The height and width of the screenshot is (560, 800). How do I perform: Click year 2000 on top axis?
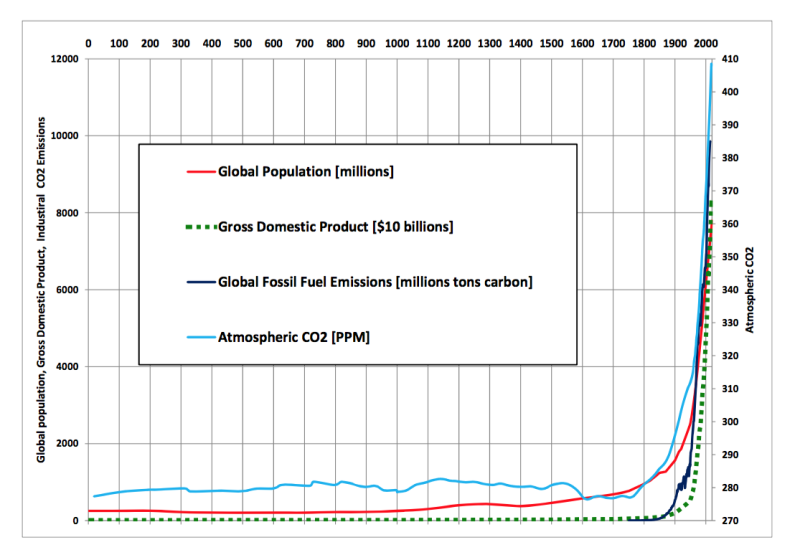click(x=705, y=44)
